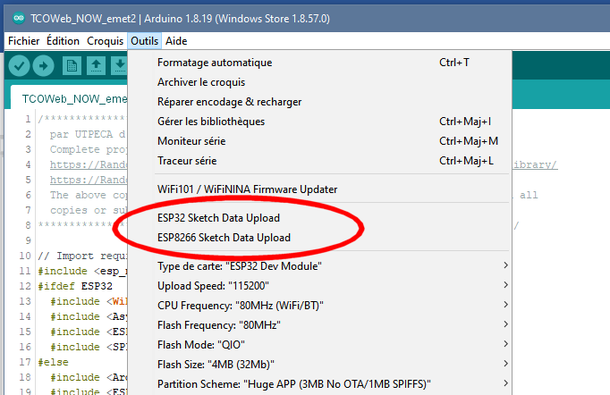Click the Open sketch up-arrow icon
The image size is (610, 395).
click(x=96, y=66)
